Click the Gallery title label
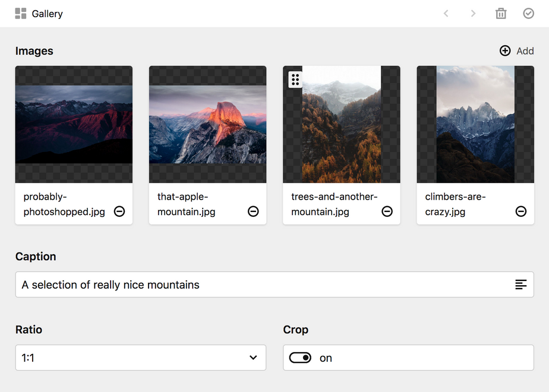This screenshot has height=392, width=549. (x=48, y=14)
